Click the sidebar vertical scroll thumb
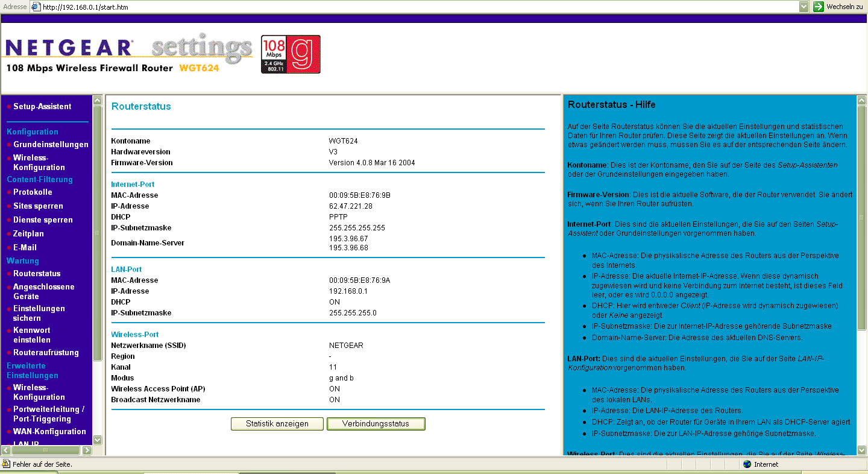The image size is (868, 474). point(98,233)
